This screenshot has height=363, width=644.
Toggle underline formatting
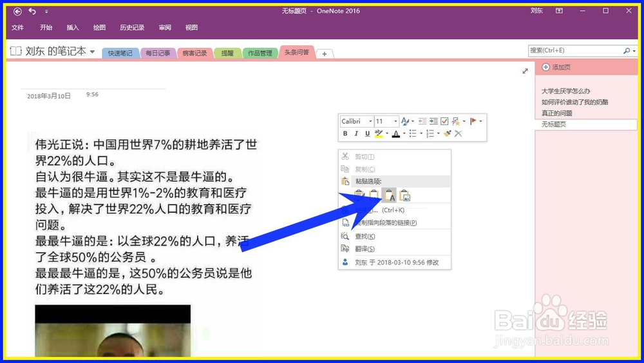(367, 133)
